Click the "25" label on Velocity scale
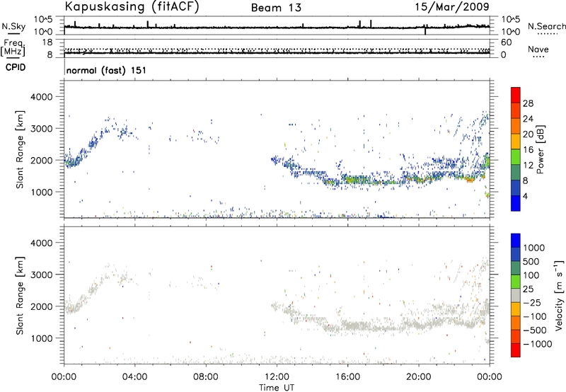This screenshot has width=566, height=392. [528, 289]
